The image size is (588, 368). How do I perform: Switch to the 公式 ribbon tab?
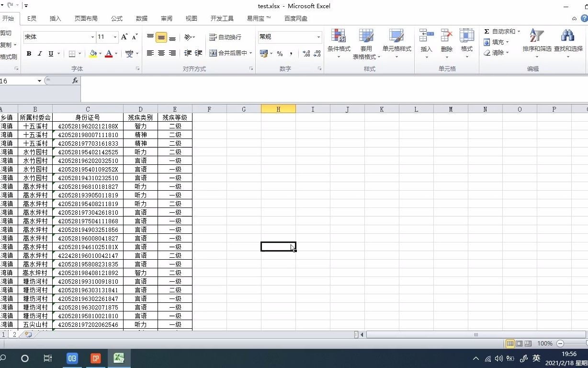click(117, 19)
